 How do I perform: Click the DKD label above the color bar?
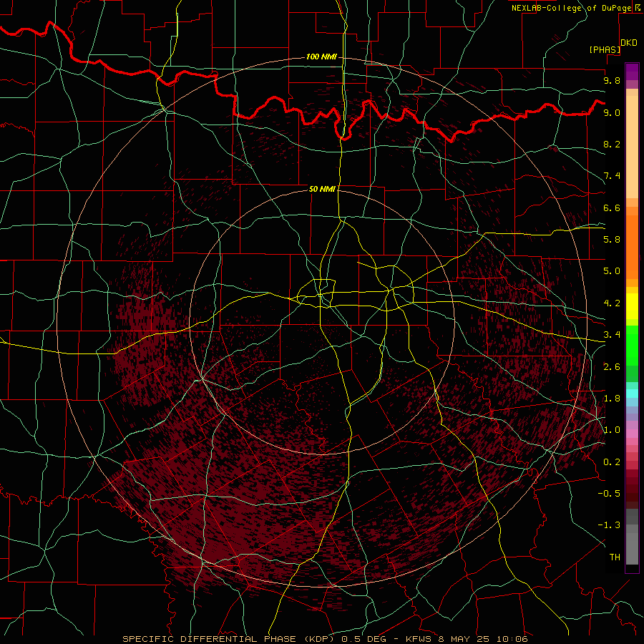(x=629, y=43)
